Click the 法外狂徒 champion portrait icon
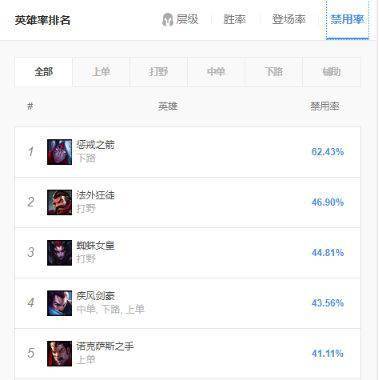The width and height of the screenshot is (379, 380). click(x=59, y=202)
